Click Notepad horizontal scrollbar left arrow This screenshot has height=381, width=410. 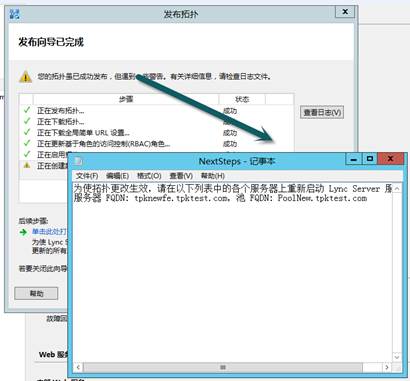pyautogui.click(x=78, y=367)
